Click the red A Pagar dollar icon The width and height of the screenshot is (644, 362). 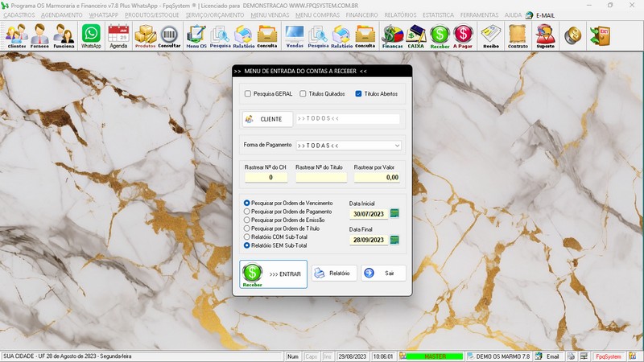(463, 36)
